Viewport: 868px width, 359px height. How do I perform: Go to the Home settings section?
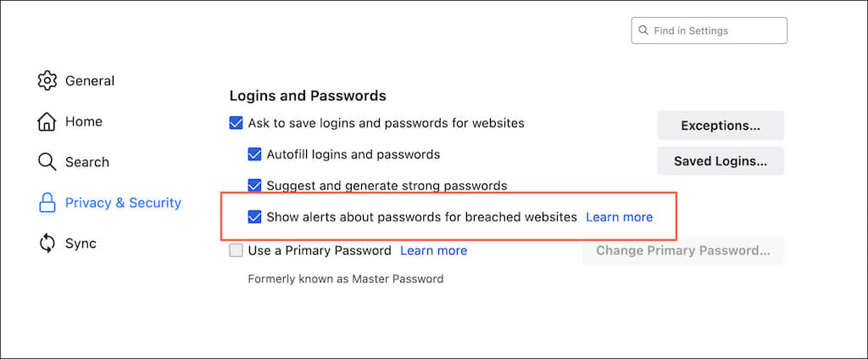[x=83, y=122]
